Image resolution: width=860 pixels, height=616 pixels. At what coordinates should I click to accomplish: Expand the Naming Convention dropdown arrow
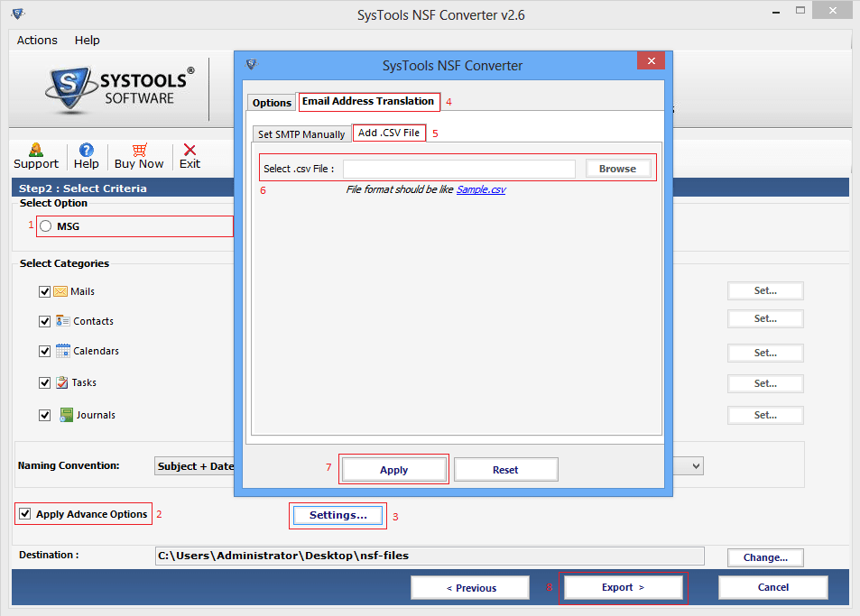point(696,466)
